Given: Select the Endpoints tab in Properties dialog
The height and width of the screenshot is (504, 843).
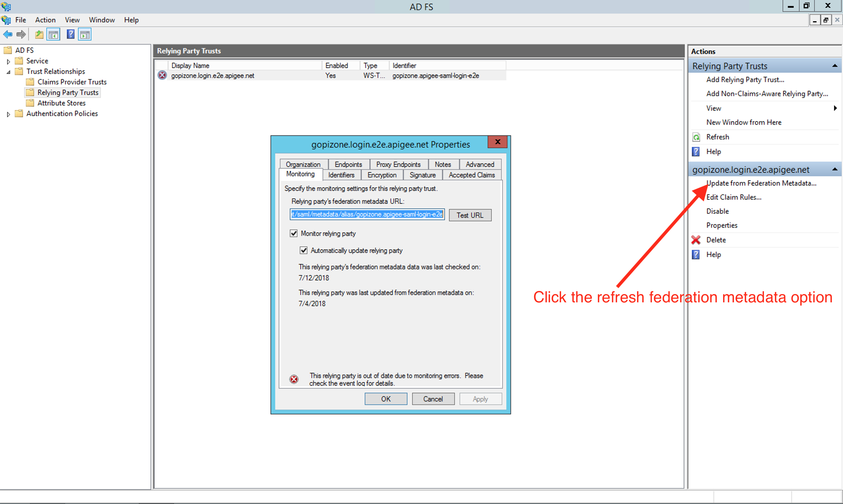Looking at the screenshot, I should 348,164.
